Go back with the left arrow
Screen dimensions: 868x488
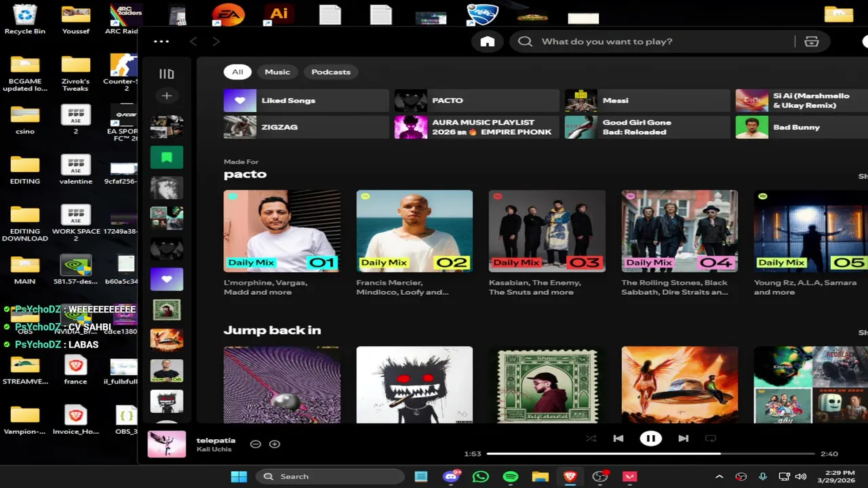pos(193,41)
